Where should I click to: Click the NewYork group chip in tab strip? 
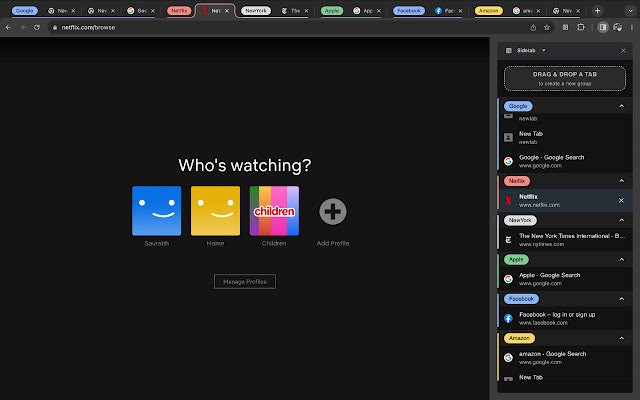(x=256, y=11)
